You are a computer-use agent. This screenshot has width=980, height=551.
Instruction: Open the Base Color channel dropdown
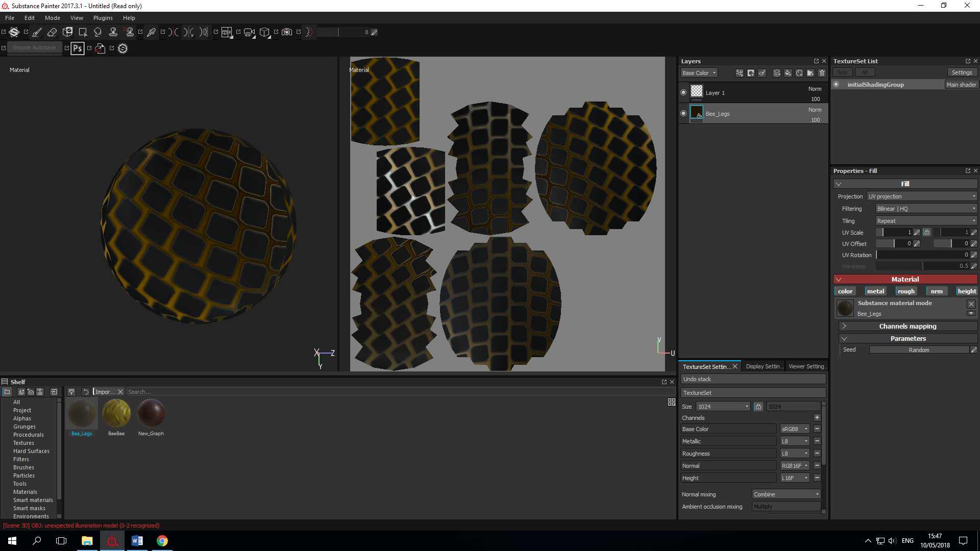click(x=699, y=73)
